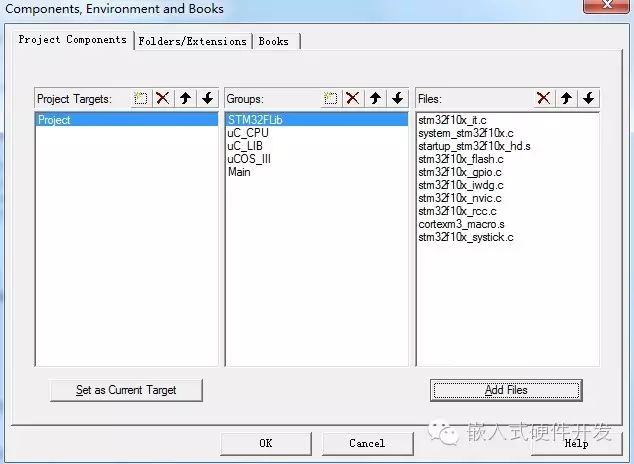Switch to Project Components tab
This screenshot has width=634, height=464.
coord(73,40)
